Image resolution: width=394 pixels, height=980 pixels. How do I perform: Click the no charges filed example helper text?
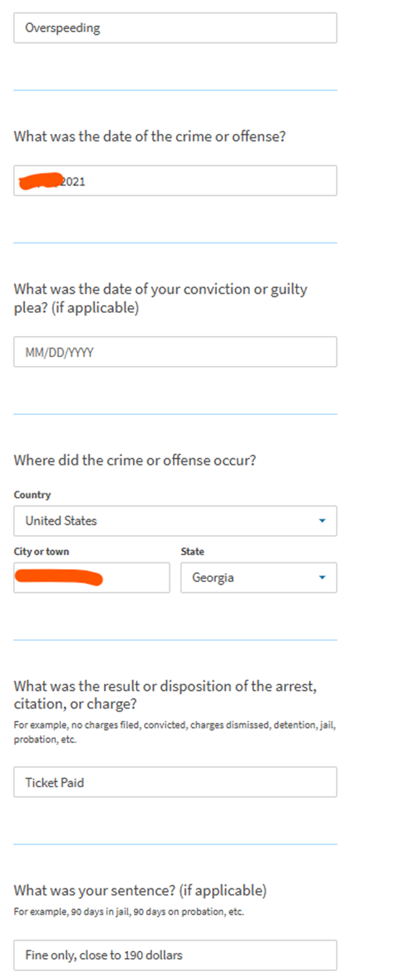(x=174, y=732)
